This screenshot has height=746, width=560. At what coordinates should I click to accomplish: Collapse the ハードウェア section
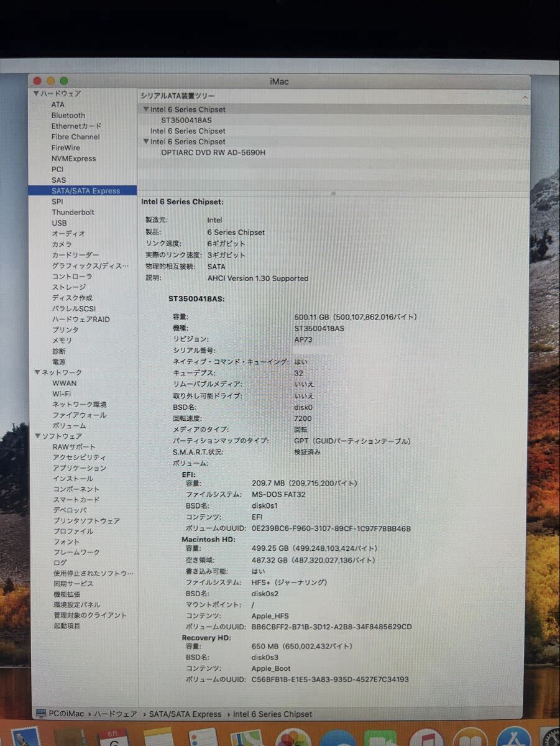[x=37, y=93]
